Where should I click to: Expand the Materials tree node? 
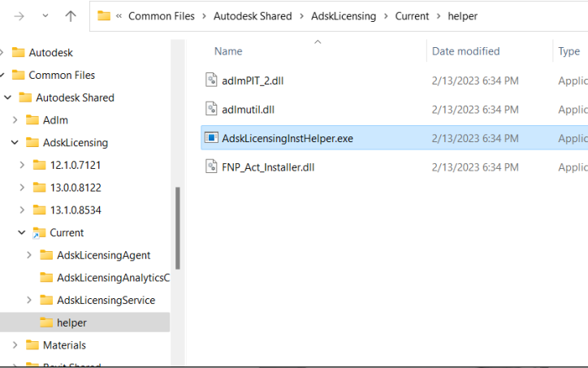click(15, 345)
